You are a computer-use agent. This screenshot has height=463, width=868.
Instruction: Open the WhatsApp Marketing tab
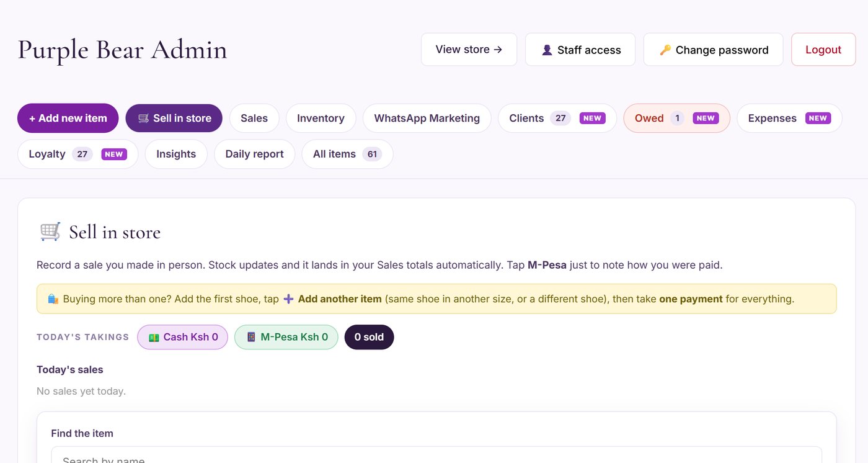[x=427, y=119]
